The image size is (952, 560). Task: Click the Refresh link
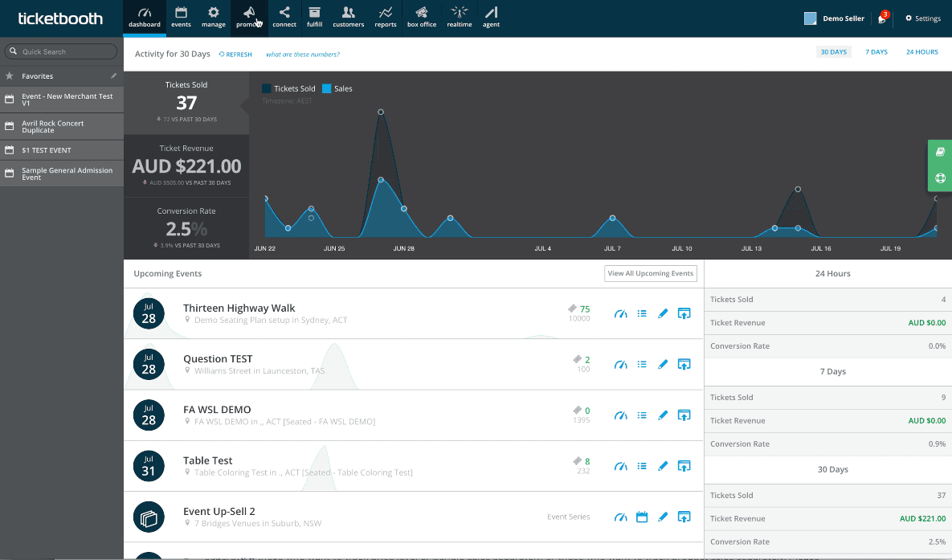[x=235, y=55]
